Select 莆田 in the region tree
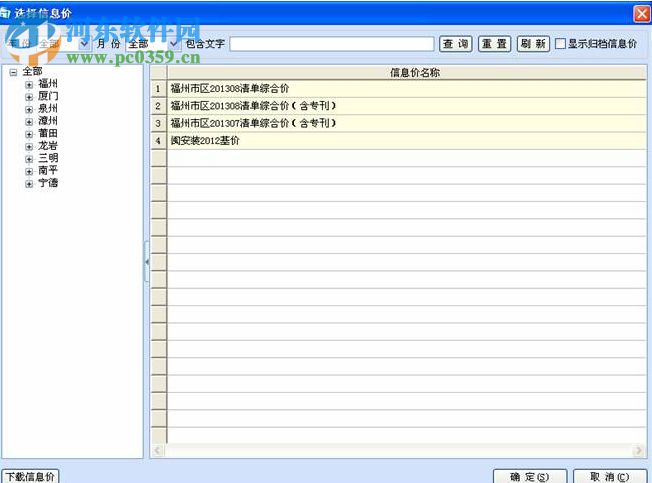Viewport: 652px width, 483px height. point(48,133)
